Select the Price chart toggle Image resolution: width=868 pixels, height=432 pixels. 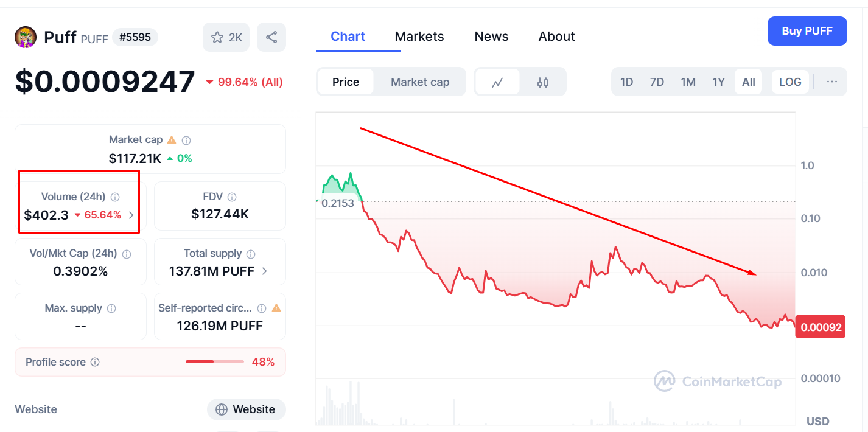(x=346, y=82)
